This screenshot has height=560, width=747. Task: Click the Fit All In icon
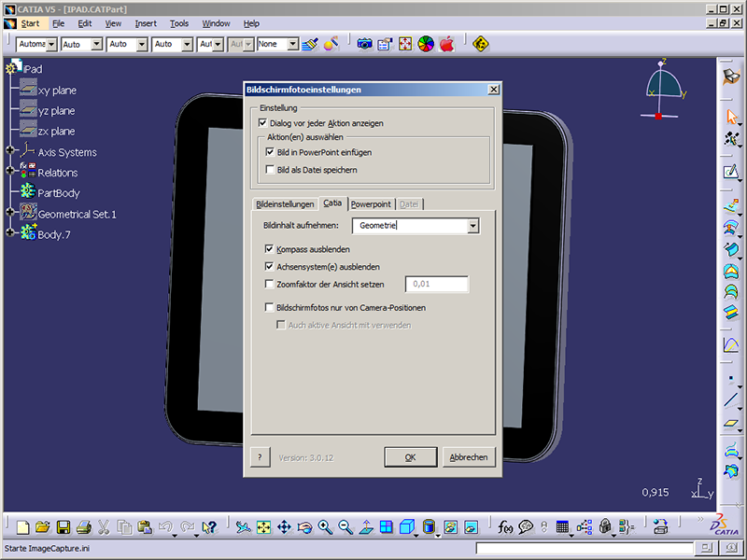[x=263, y=526]
